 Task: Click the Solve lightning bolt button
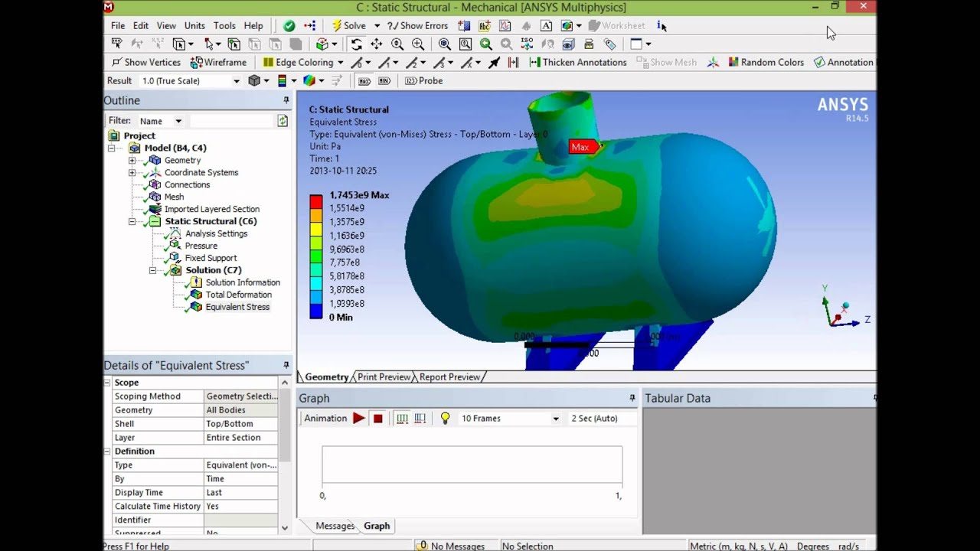349,25
